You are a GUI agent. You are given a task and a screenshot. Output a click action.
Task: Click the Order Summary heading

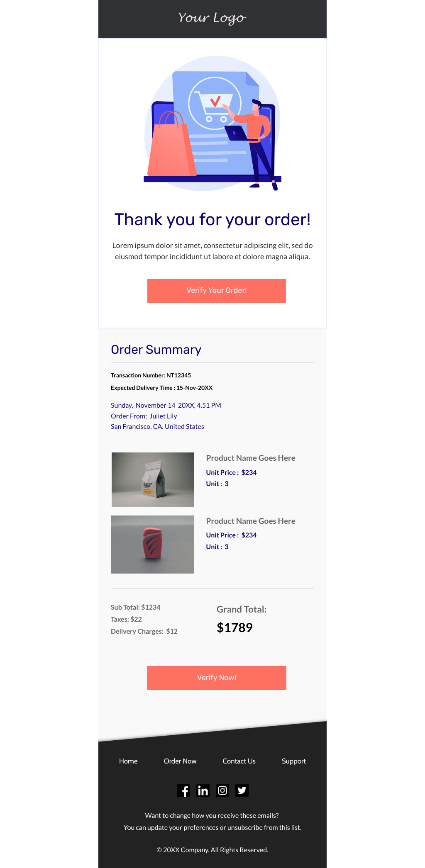156,350
